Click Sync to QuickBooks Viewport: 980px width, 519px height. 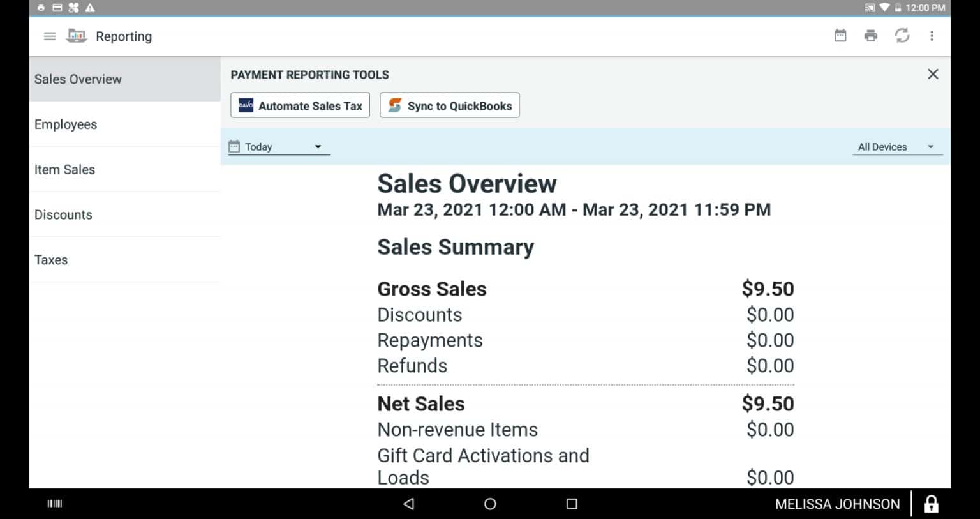449,105
